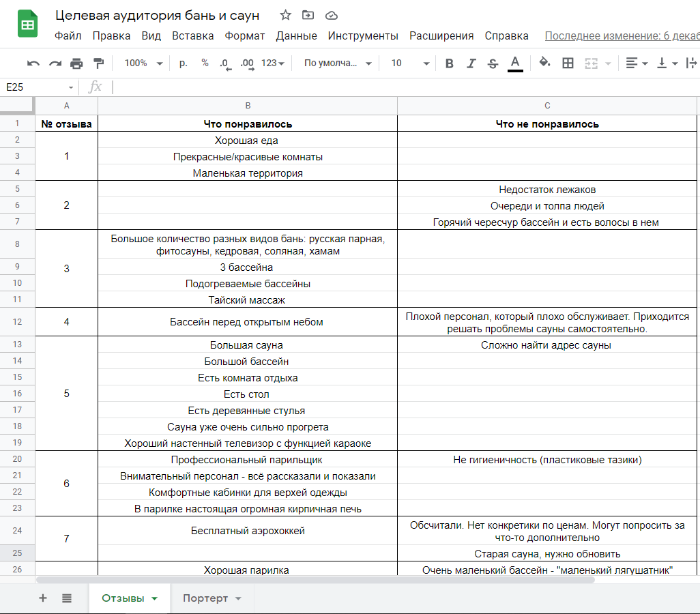Open the Справка menu
This screenshot has height=614, width=700.
point(507,35)
